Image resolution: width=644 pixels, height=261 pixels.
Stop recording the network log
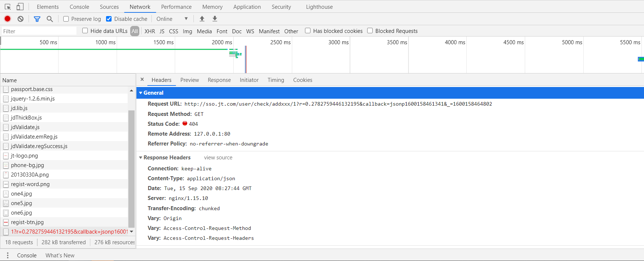[7, 19]
